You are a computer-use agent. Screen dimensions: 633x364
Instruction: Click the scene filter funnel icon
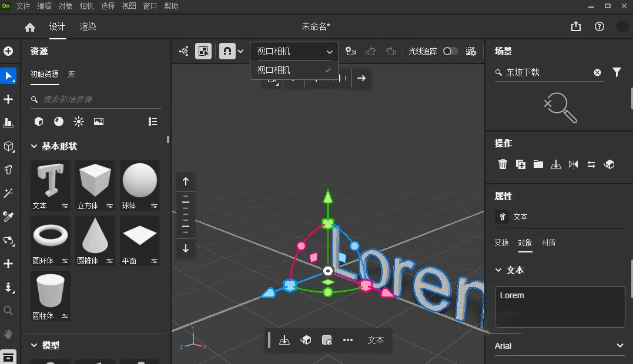[x=617, y=72]
